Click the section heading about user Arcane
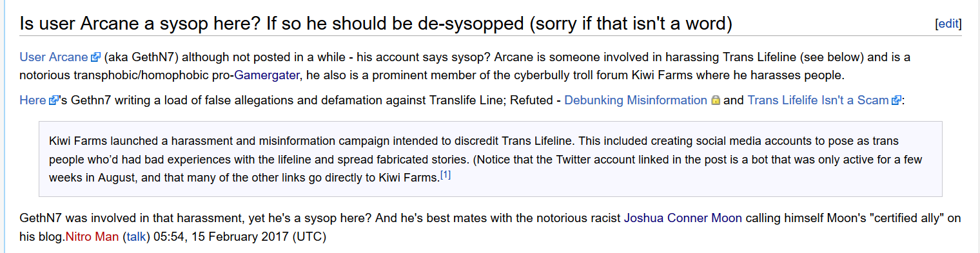Screen dimensions: 980x253 pos(376,24)
